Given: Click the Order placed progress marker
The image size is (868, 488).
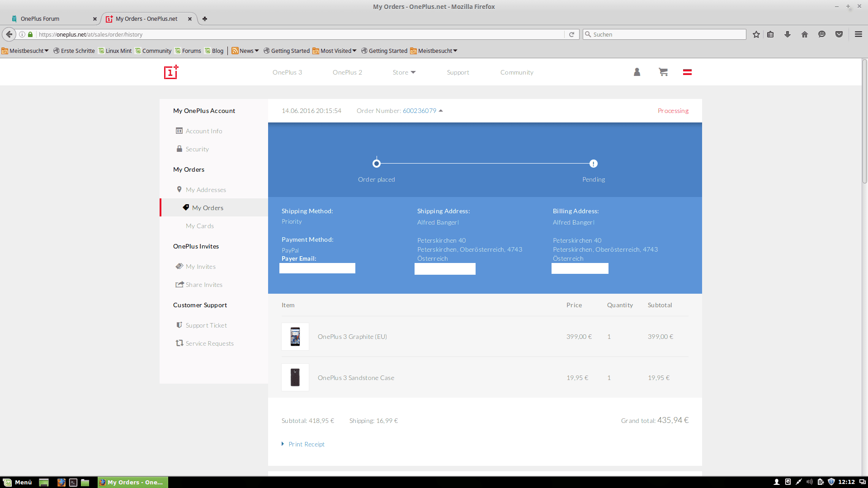Looking at the screenshot, I should pos(377,163).
